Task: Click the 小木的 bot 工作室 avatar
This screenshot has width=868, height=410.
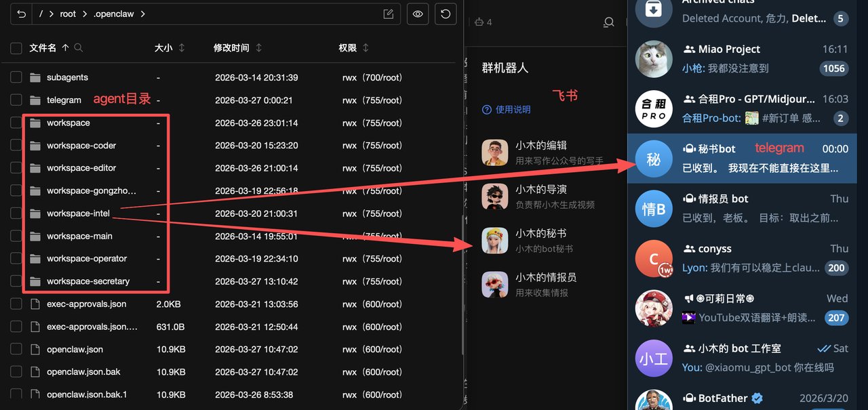Action: pos(654,358)
